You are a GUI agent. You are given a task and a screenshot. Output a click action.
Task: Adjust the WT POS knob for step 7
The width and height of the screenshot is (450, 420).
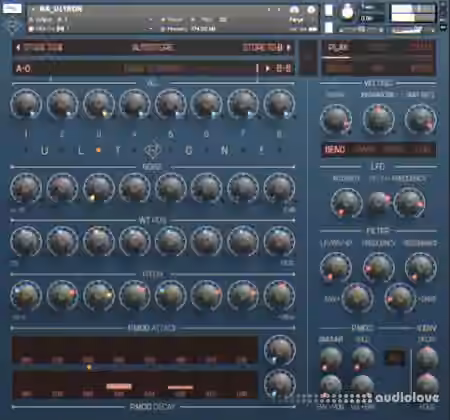tap(243, 241)
